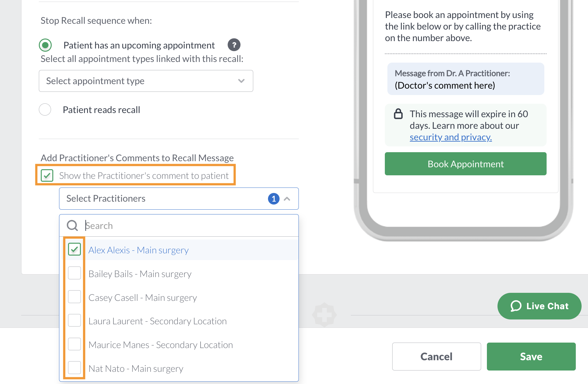
Task: Open the 'Select appointment type' dropdown
Action: tap(146, 81)
